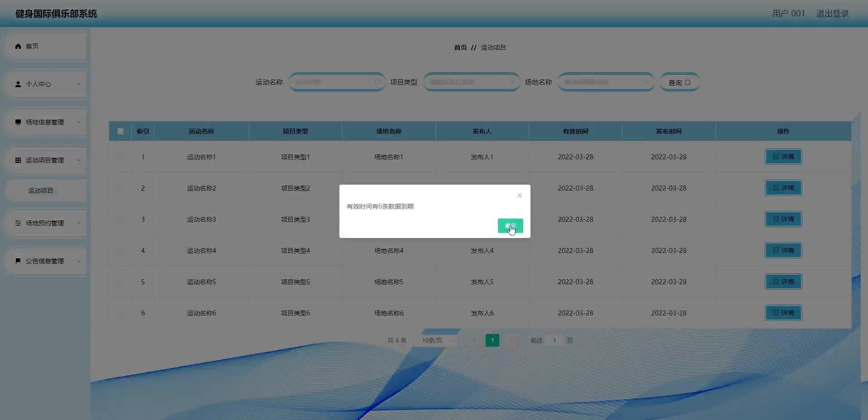868x420 pixels.
Task: Click the 健身国际俱乐部系统 title
Action: 56,14
